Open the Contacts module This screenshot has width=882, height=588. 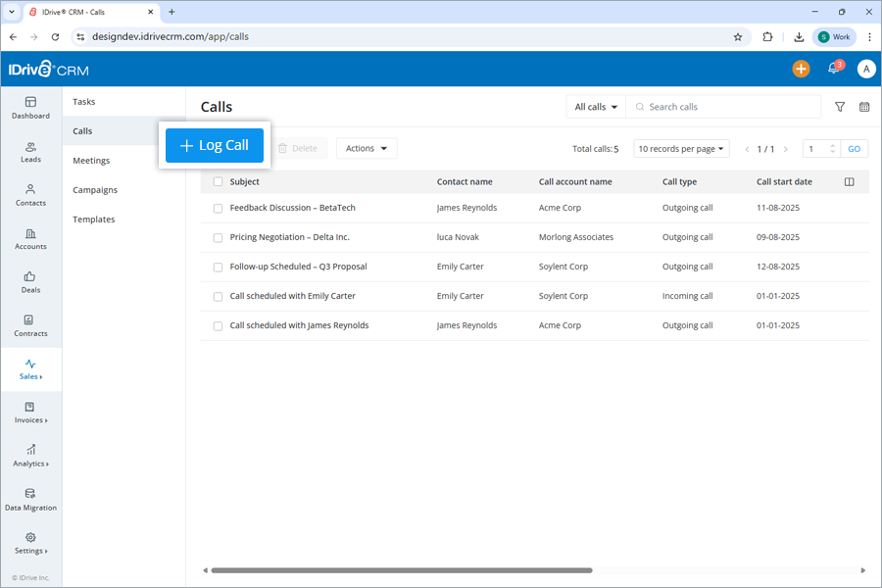(x=30, y=196)
